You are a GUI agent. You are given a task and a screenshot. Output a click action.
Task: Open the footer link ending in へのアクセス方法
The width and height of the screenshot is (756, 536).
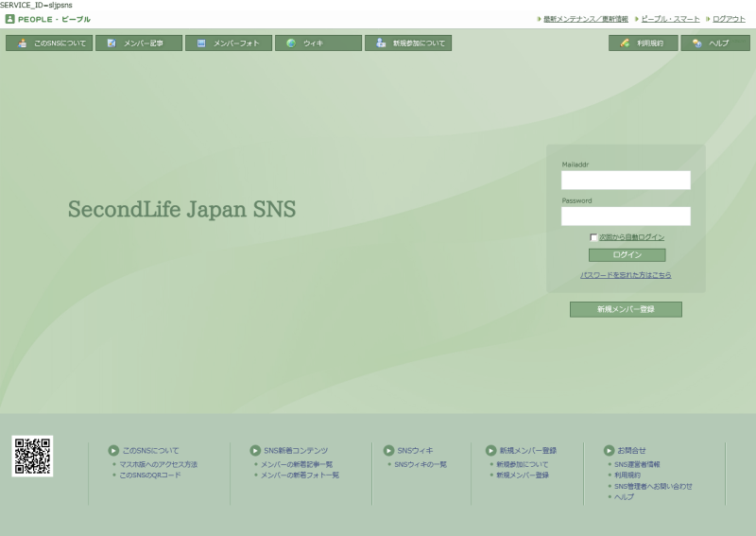pos(158,464)
